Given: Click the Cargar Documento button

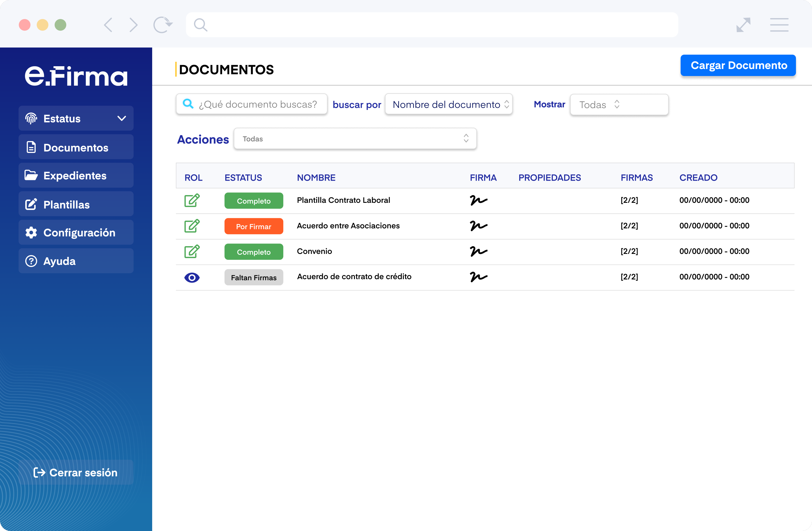Looking at the screenshot, I should [x=738, y=65].
